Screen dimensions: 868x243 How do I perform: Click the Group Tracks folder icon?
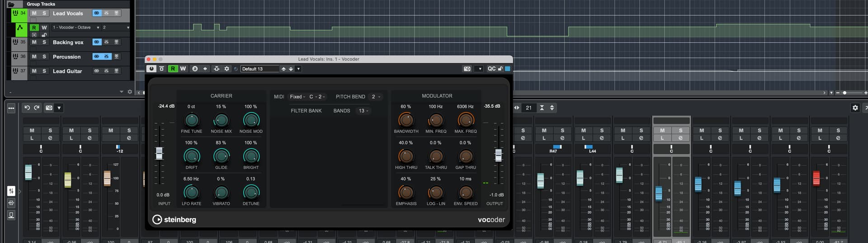click(x=11, y=4)
